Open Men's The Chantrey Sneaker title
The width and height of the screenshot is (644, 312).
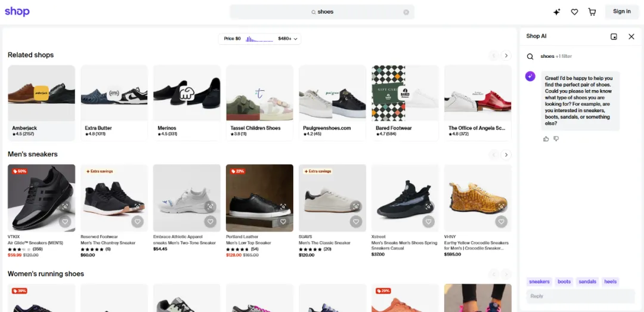[108, 243]
